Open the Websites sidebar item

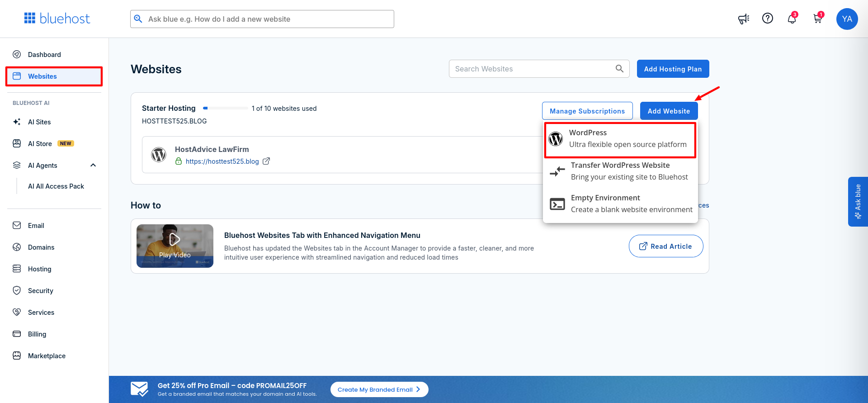(x=54, y=76)
